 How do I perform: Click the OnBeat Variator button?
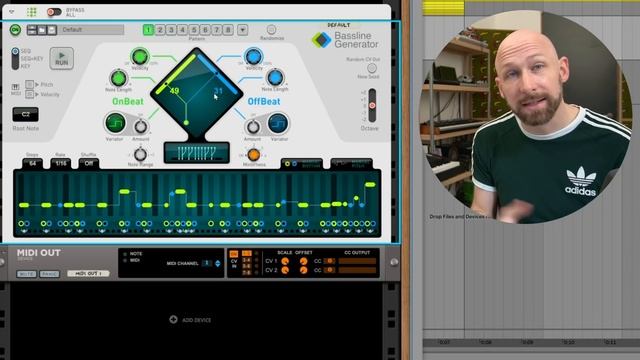(x=115, y=123)
